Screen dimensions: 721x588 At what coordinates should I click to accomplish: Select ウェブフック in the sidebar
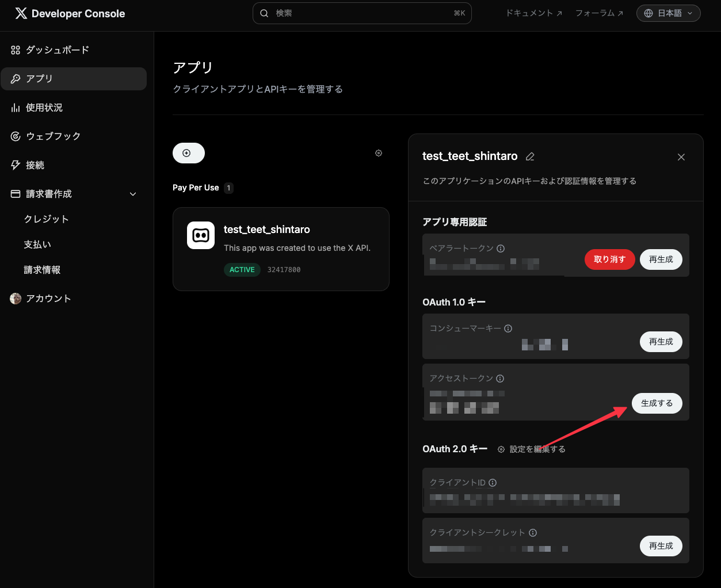coord(53,136)
